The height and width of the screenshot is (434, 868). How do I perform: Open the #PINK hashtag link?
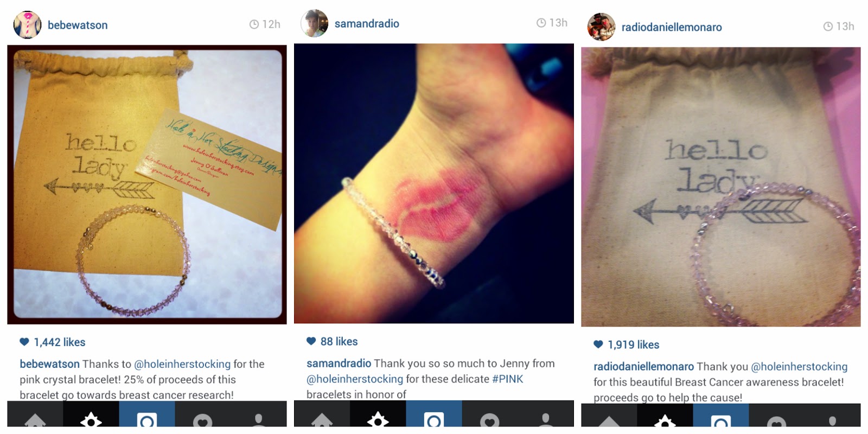point(508,379)
